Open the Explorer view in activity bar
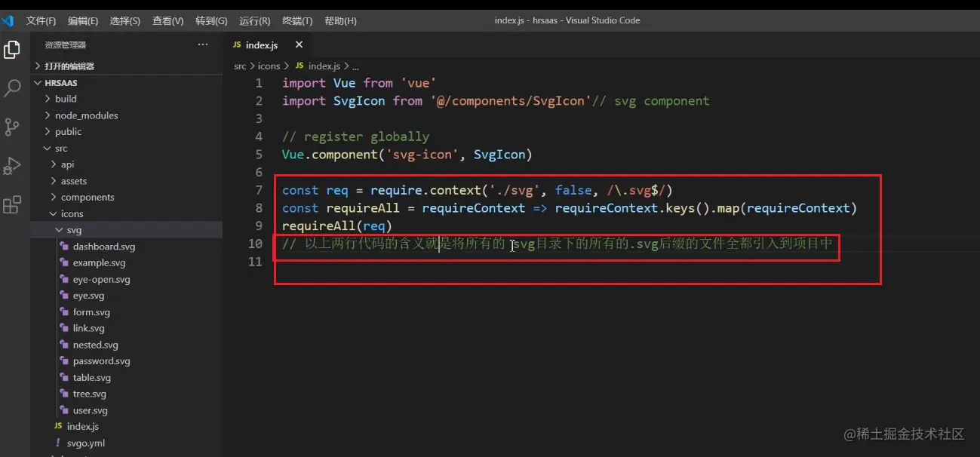The height and width of the screenshot is (457, 980). (12, 50)
